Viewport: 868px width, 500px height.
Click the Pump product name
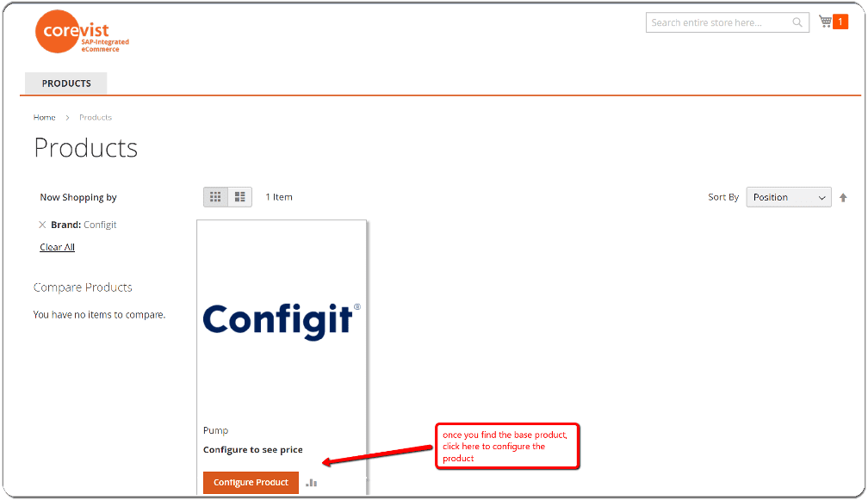(215, 430)
